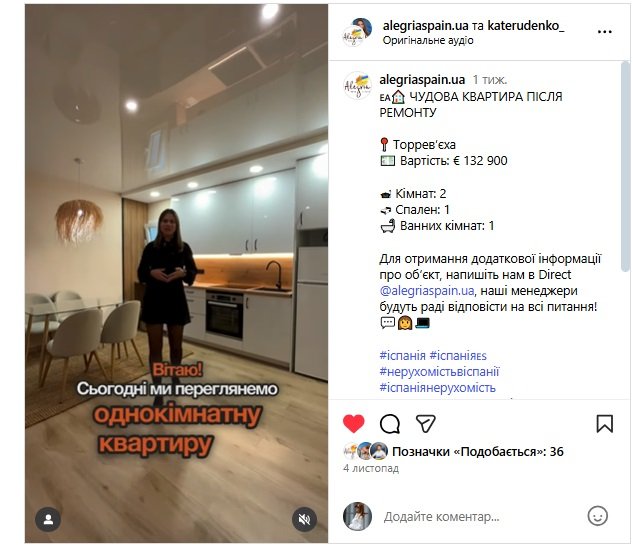Click the caption author avatar alegriaspain.ua
633x554 pixels.
[357, 86]
